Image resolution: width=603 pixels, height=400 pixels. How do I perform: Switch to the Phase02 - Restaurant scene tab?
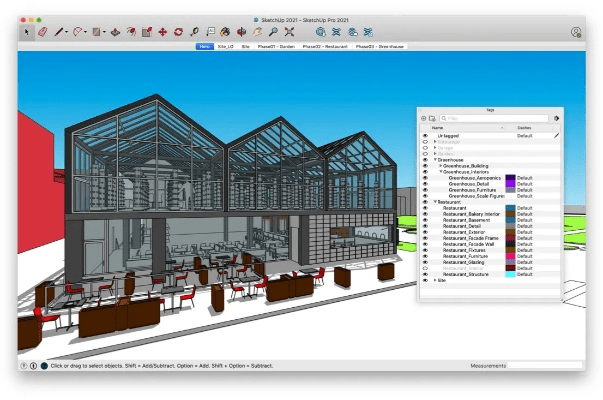322,46
